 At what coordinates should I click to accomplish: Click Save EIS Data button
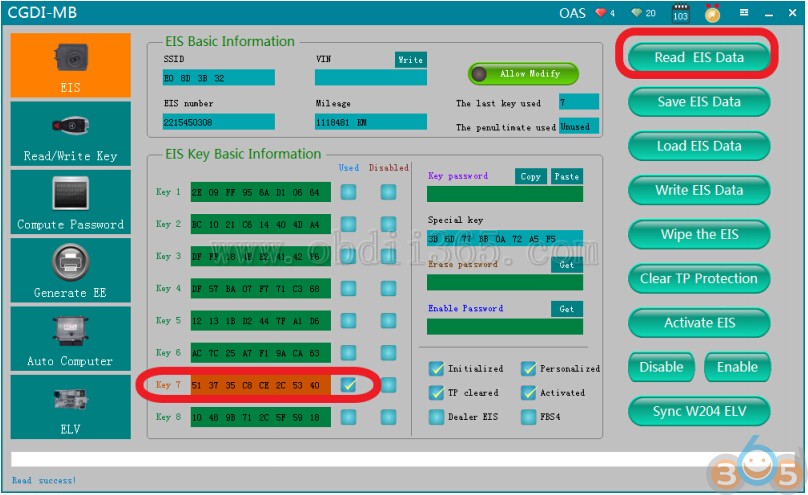[x=699, y=101]
